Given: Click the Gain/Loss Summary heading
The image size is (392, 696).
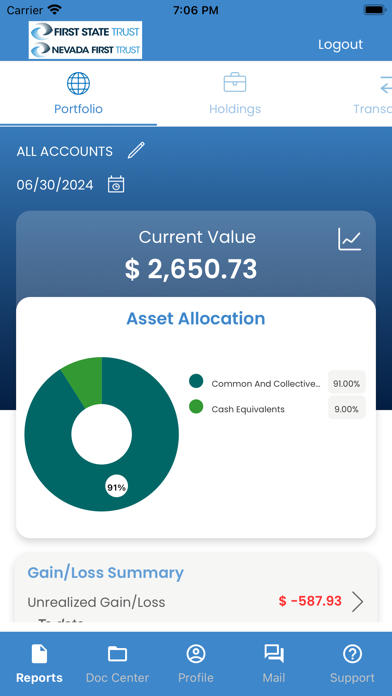Looking at the screenshot, I should (106, 573).
